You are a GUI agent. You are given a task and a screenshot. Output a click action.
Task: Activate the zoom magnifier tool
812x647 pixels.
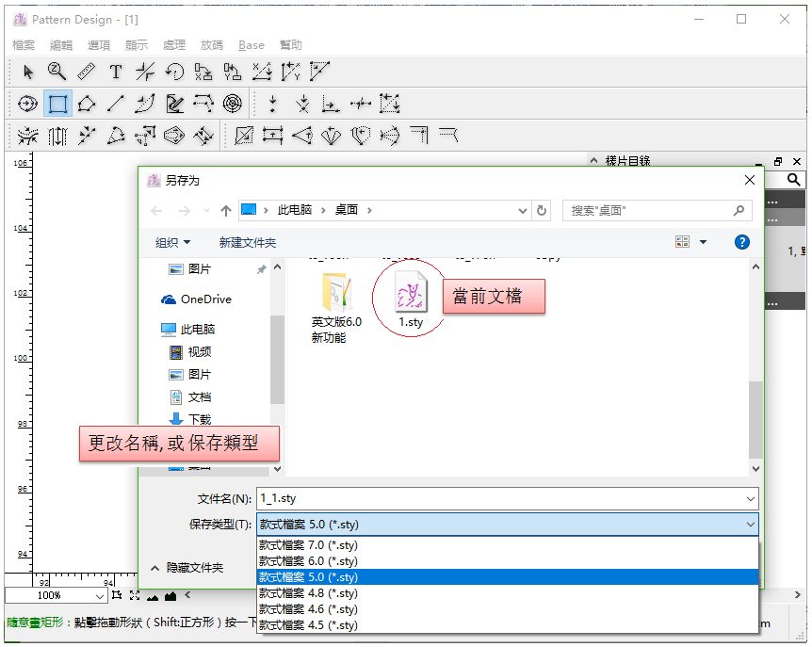click(57, 72)
